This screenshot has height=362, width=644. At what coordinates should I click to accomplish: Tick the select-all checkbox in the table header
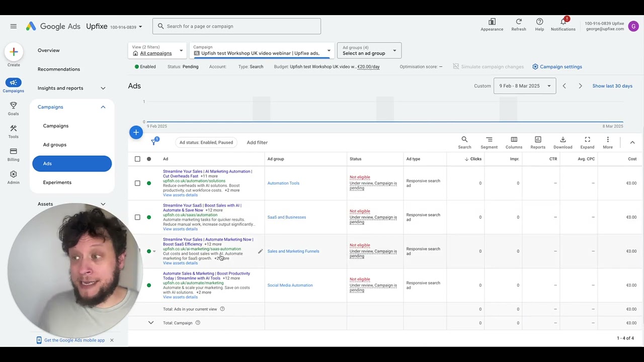coord(137,159)
